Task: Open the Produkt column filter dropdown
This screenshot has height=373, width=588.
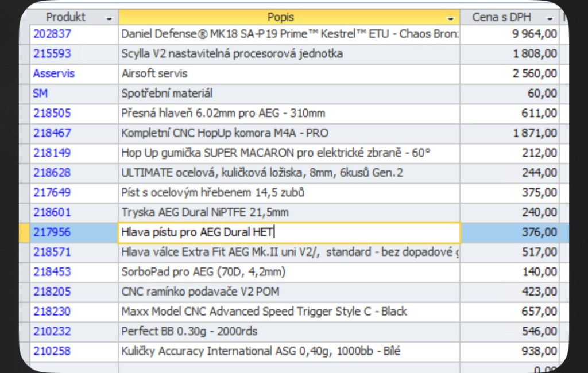Action: click(109, 18)
